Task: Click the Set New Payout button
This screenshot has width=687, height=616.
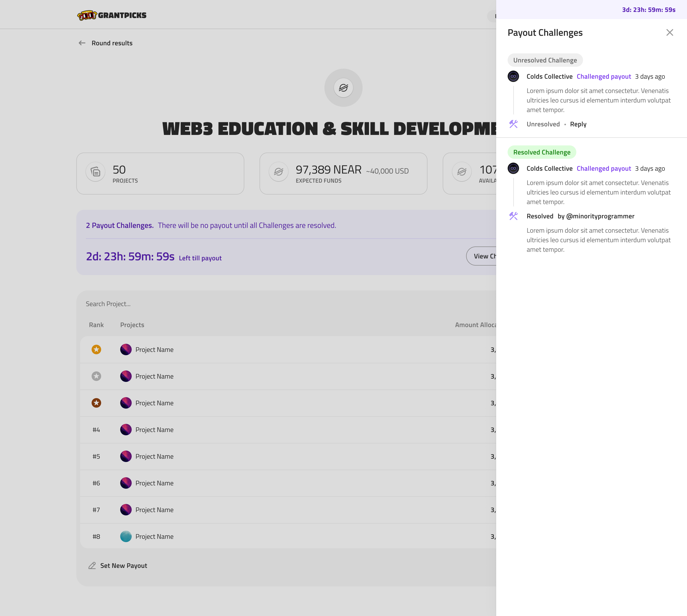Action: point(124,565)
